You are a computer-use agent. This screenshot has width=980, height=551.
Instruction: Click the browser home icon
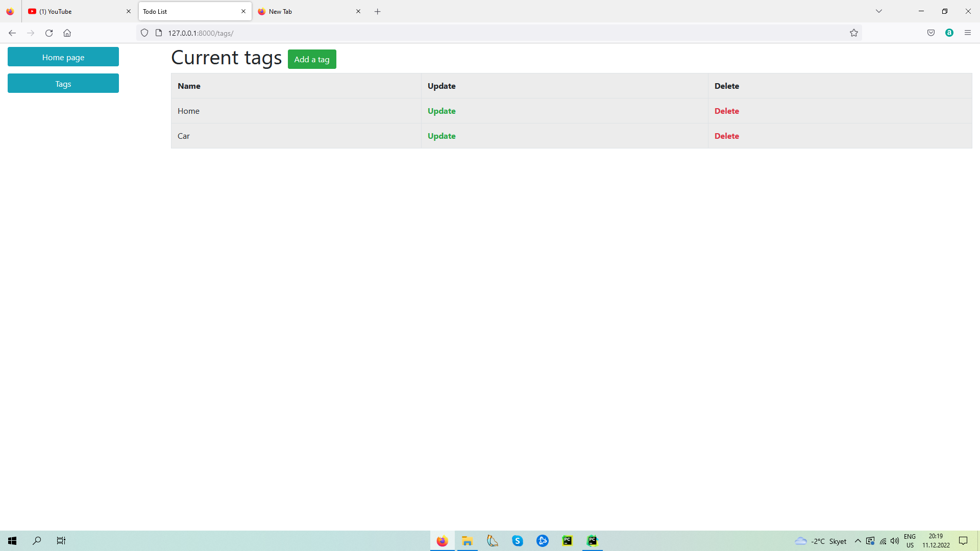pyautogui.click(x=67, y=33)
